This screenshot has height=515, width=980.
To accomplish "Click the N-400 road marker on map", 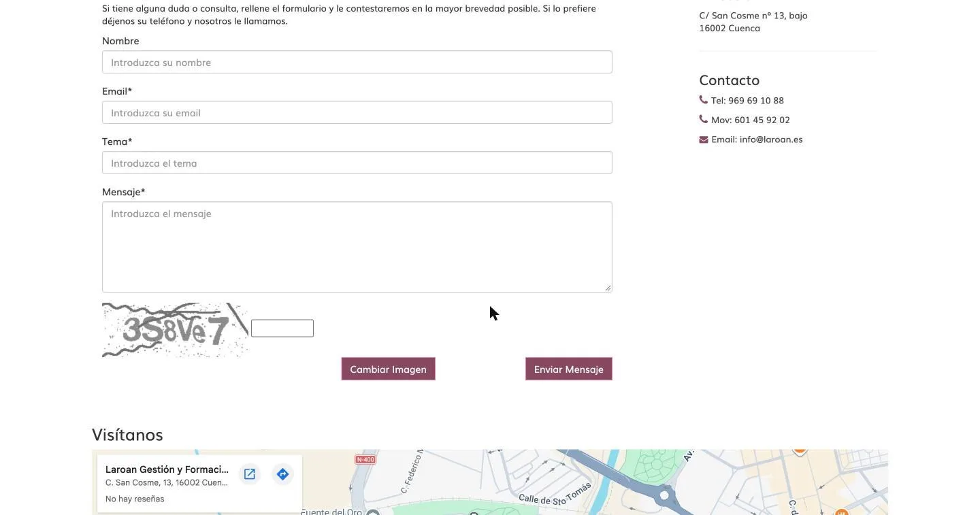I will 365,459.
